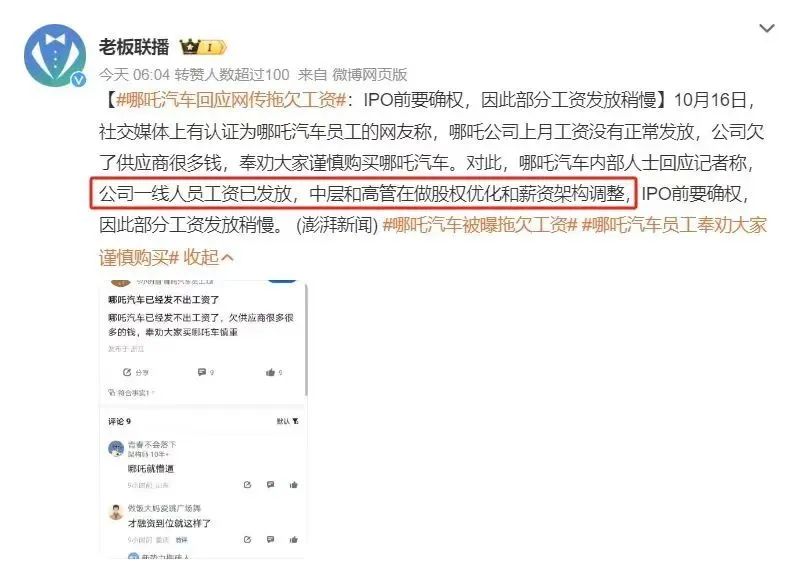
Task: Open the attached screenshot thumbnail image
Action: click(x=204, y=419)
